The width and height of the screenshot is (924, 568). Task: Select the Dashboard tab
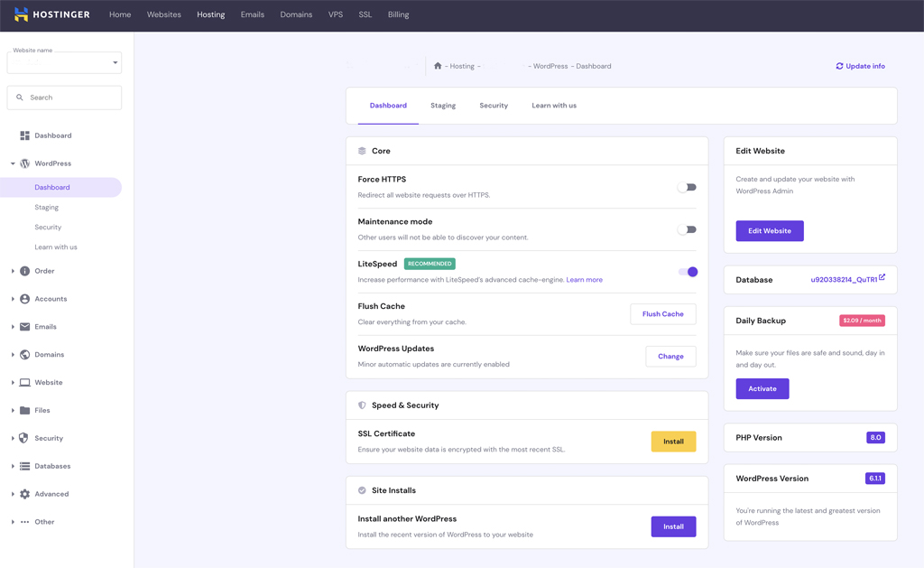coord(388,106)
